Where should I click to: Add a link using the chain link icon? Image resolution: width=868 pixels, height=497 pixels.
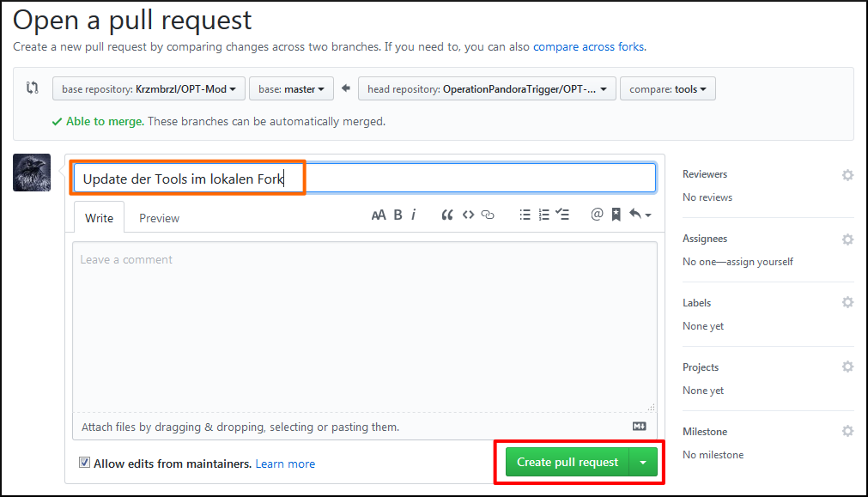point(488,215)
